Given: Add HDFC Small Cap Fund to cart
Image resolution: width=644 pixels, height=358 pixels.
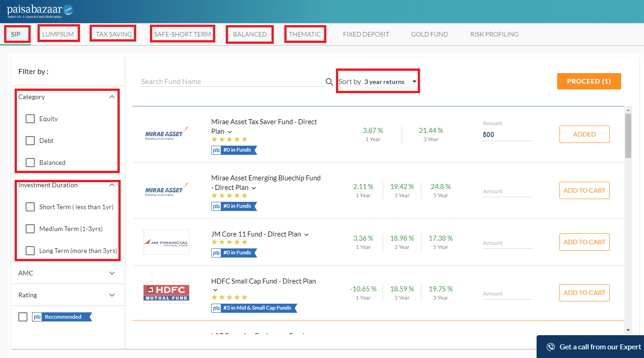Looking at the screenshot, I should coord(585,293).
